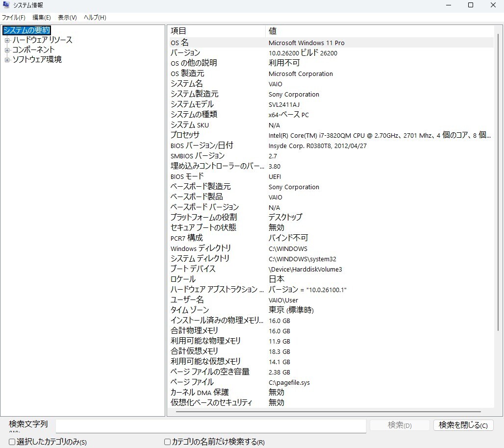504x448 pixels.
Task: Maximize the システム情報 window
Action: click(x=471, y=5)
